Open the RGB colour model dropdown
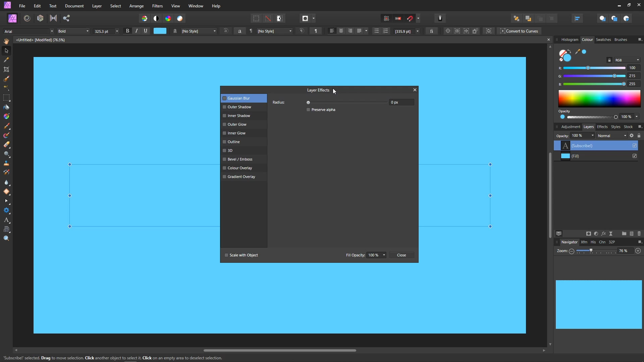644x362 pixels. [627, 60]
